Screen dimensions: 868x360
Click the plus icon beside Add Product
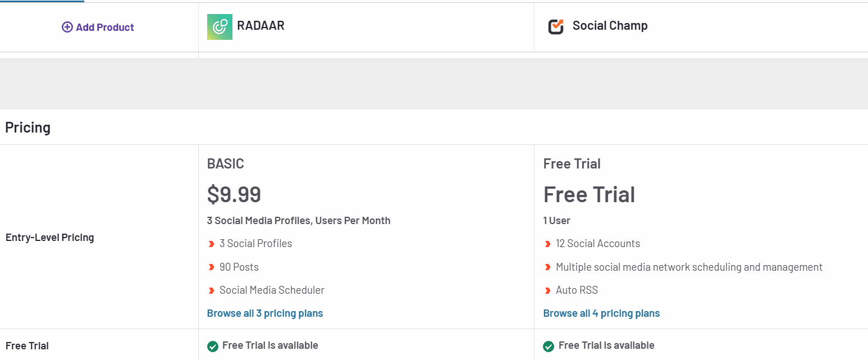pyautogui.click(x=67, y=26)
